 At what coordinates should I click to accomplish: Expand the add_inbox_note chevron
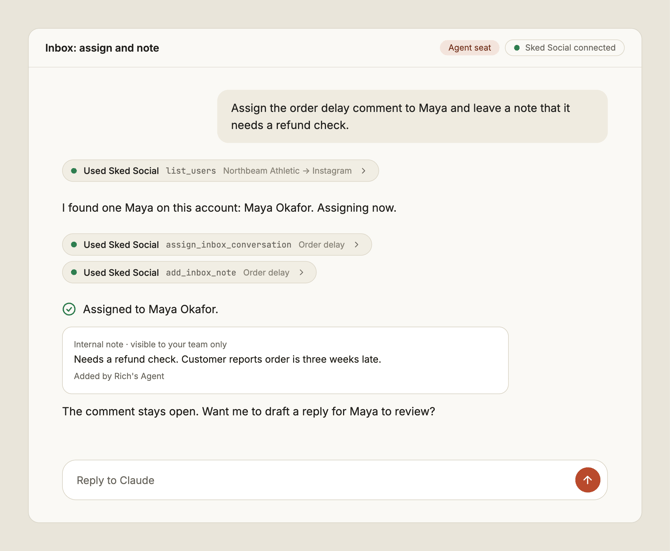pyautogui.click(x=301, y=273)
